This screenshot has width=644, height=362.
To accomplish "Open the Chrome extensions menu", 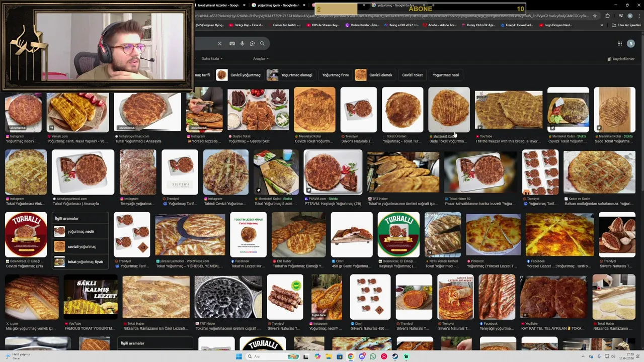I will coord(607,16).
